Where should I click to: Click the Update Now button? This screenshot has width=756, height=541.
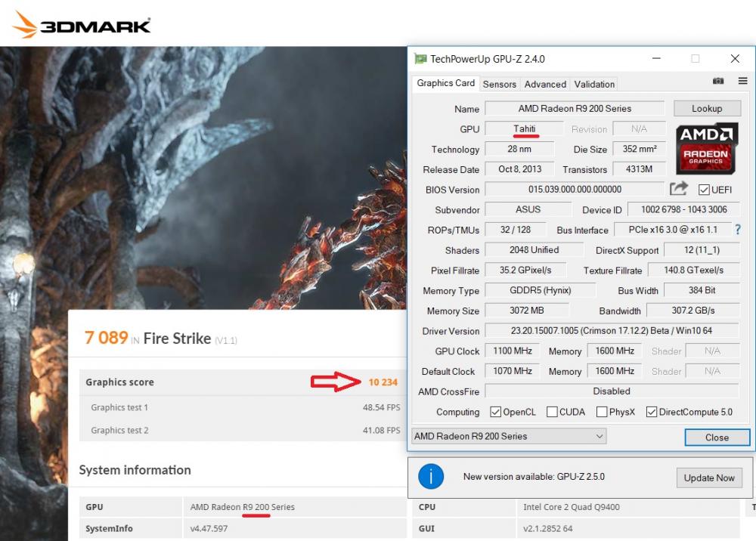tap(709, 478)
